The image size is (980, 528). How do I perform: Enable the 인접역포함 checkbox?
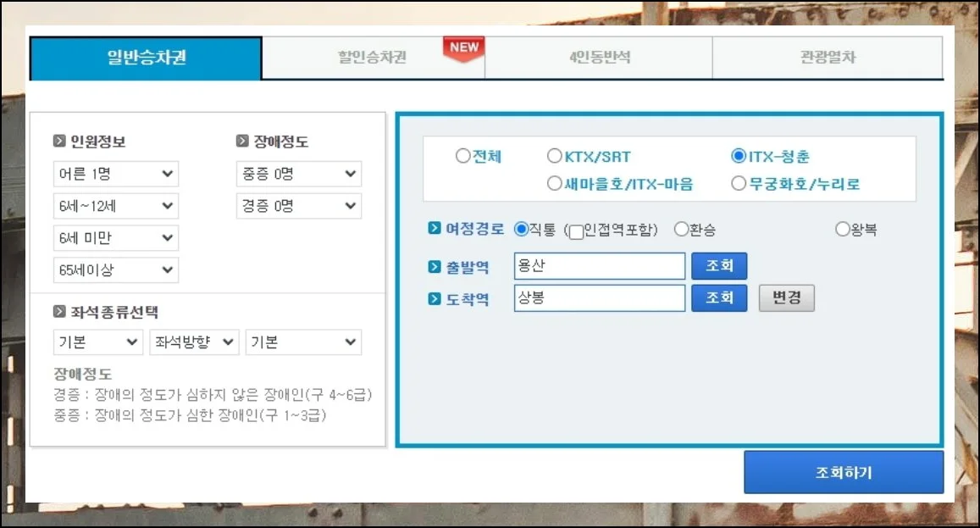pyautogui.click(x=576, y=231)
